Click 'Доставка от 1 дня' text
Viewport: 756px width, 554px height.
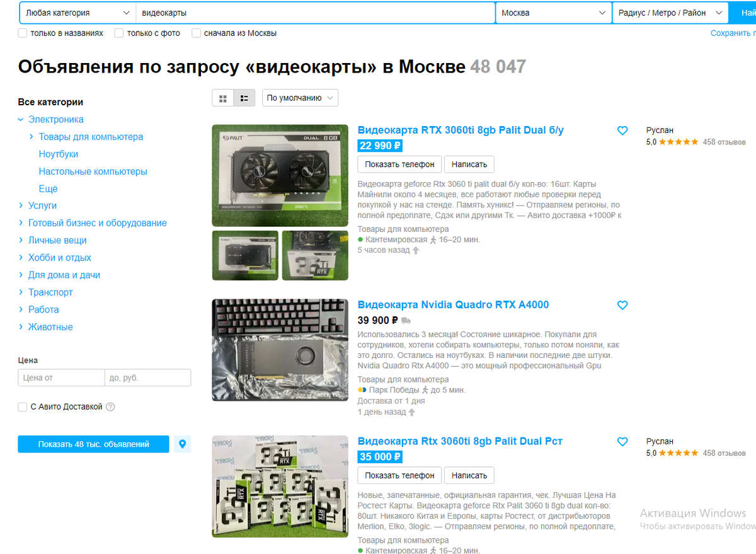391,401
